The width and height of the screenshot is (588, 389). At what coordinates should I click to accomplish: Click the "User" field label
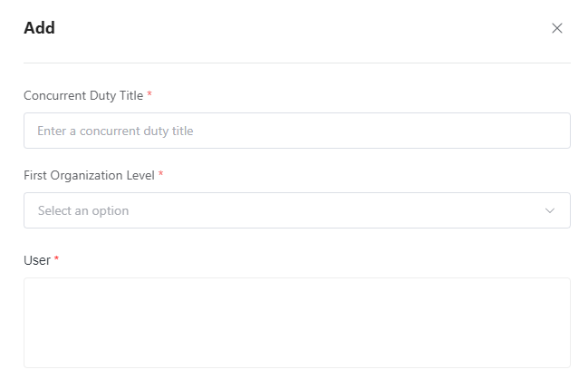click(37, 260)
